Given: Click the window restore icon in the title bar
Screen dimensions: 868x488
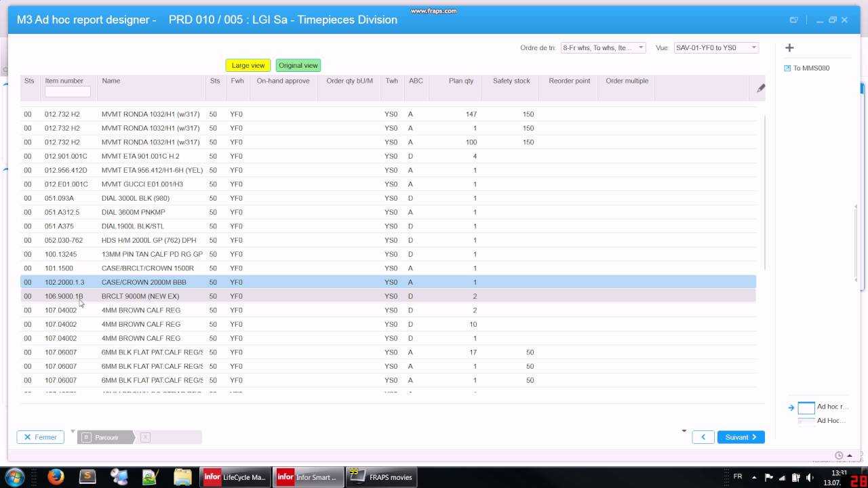Looking at the screenshot, I should coord(832,20).
